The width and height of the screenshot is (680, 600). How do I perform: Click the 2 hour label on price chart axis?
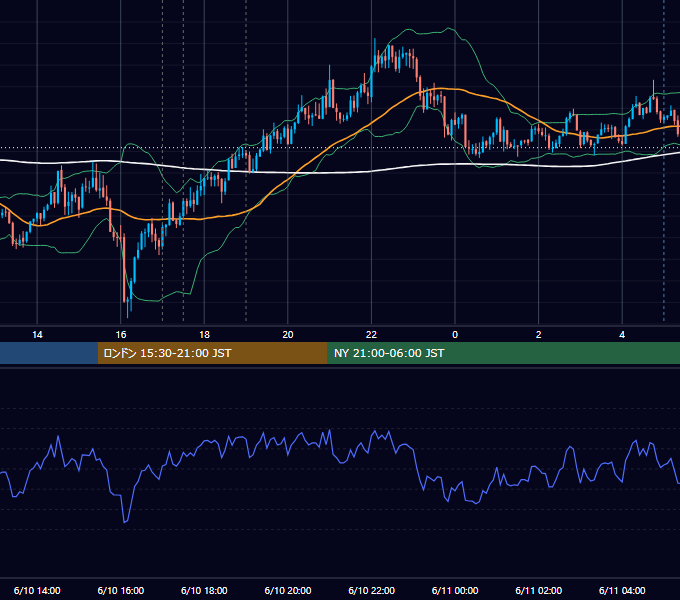539,335
